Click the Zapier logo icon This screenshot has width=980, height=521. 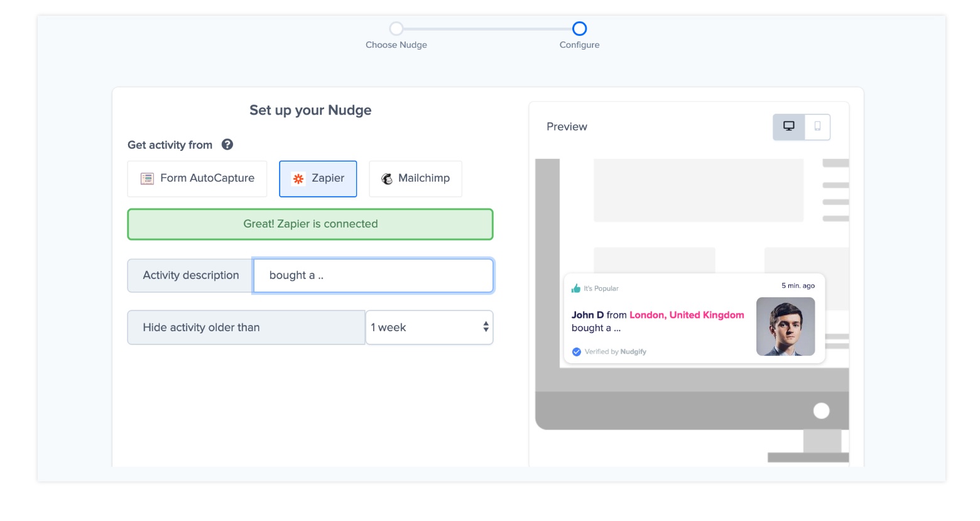point(298,179)
